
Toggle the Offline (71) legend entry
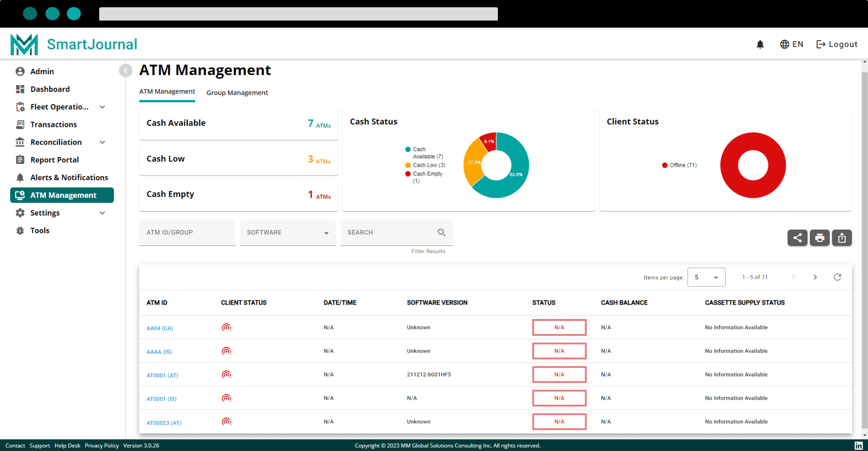pos(679,165)
